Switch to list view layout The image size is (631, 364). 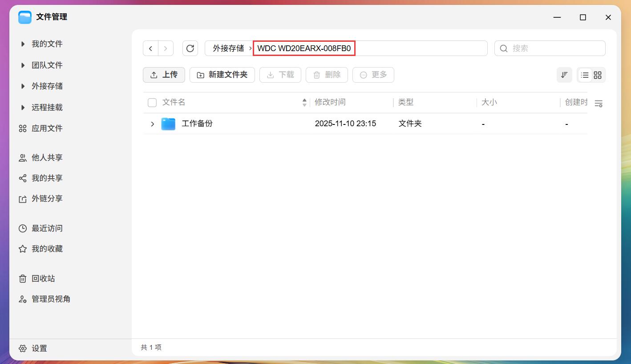[585, 75]
